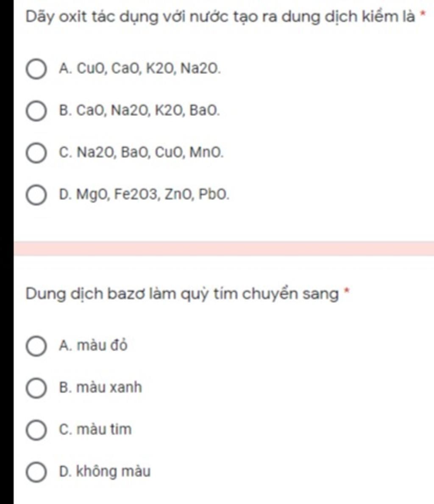Click the answer text 'A. CuO, CaO, K2O, Na2O.'
Image resolution: width=434 pixels, height=504 pixels.
click(140, 69)
